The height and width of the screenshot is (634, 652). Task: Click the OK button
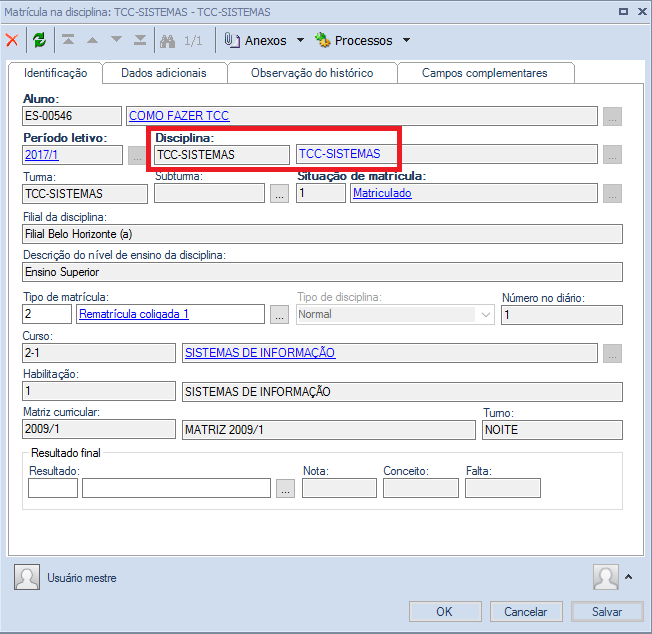point(445,612)
